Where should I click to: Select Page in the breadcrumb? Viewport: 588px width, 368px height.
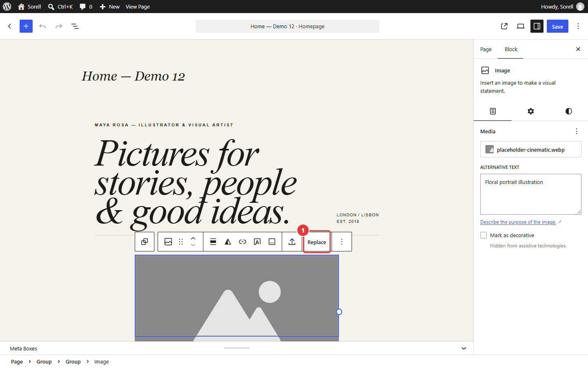17,361
